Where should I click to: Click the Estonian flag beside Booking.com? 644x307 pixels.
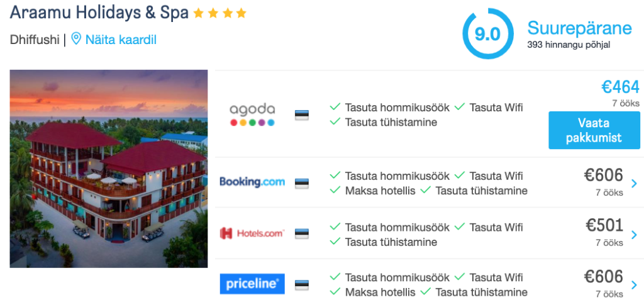point(302,183)
